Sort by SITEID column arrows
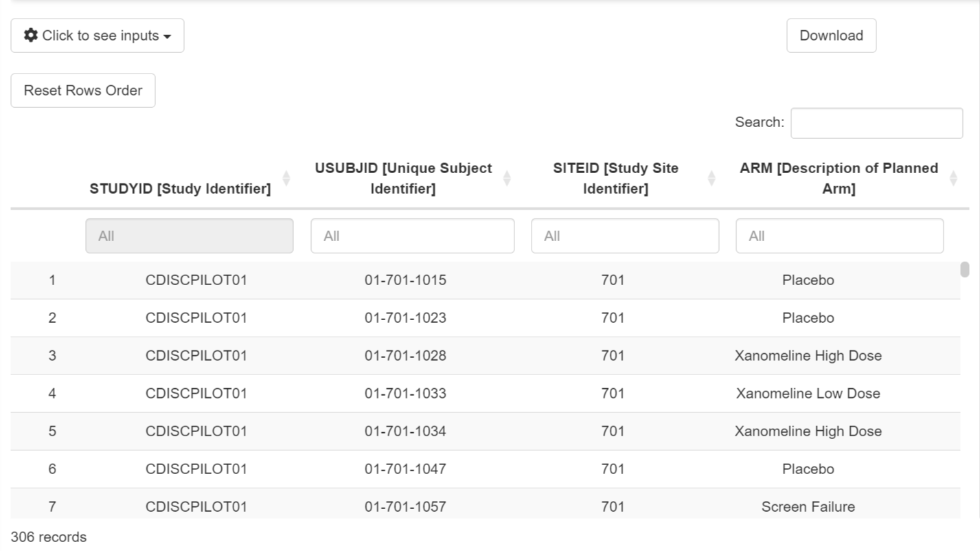The width and height of the screenshot is (980, 551). 711,179
